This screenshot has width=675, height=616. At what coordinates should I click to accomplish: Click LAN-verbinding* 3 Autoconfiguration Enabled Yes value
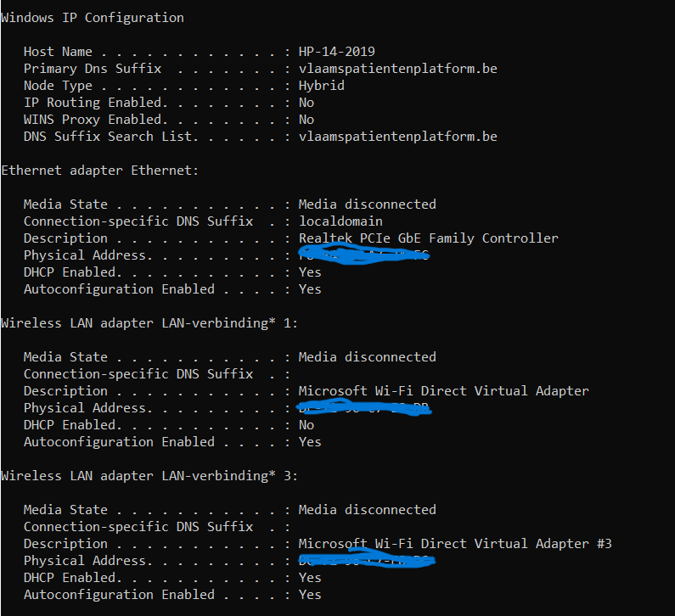pyautogui.click(x=310, y=595)
